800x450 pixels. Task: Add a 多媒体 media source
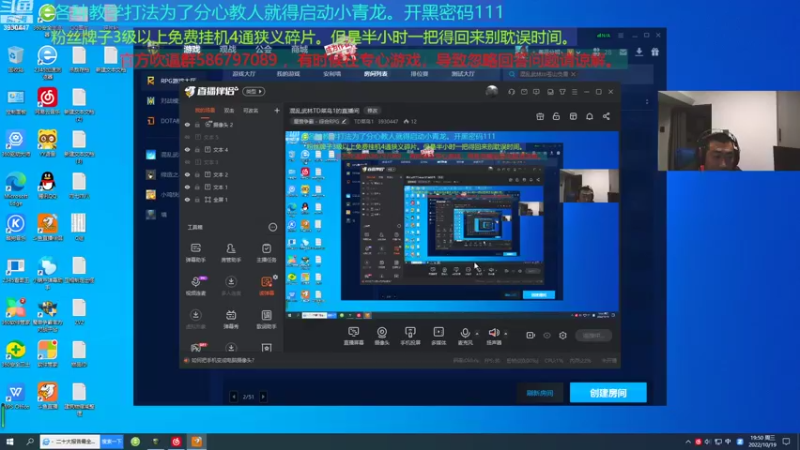(438, 336)
